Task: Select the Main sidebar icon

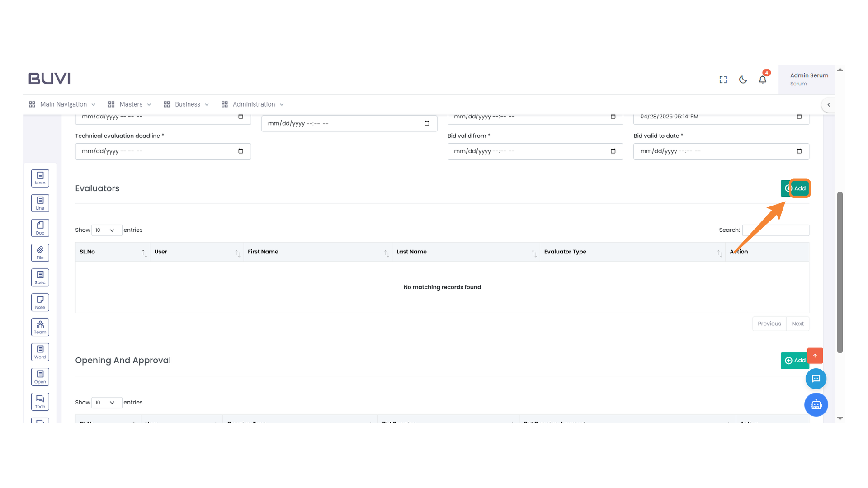Action: click(x=40, y=178)
